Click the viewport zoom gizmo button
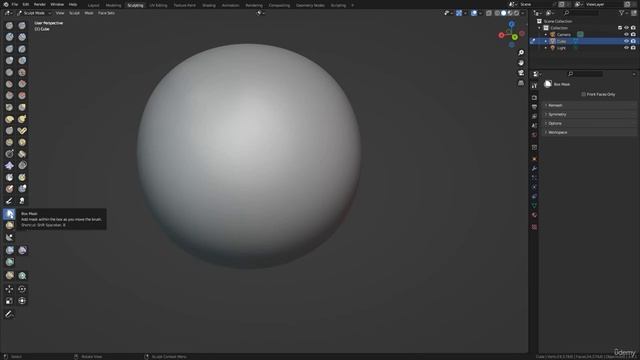Viewport: 640px width, 360px height. coord(521,53)
